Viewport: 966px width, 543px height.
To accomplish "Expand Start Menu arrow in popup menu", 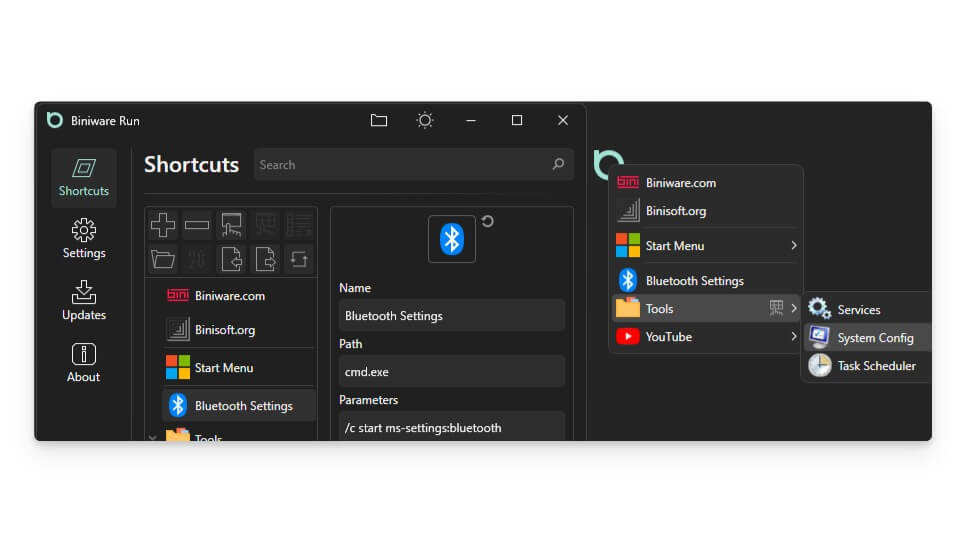I will (x=794, y=245).
